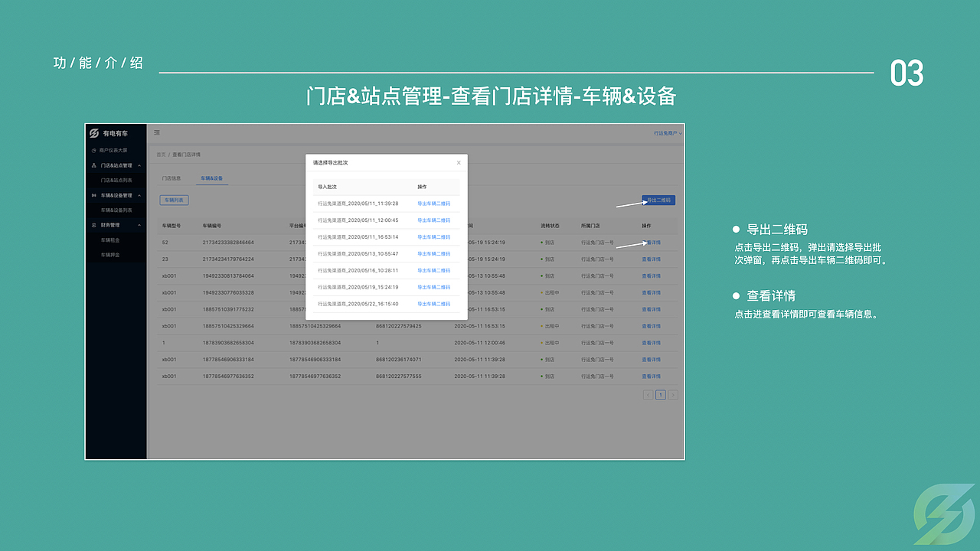This screenshot has height=551, width=980.
Task: Switch to the 门店信息 tab
Action: pos(172,178)
